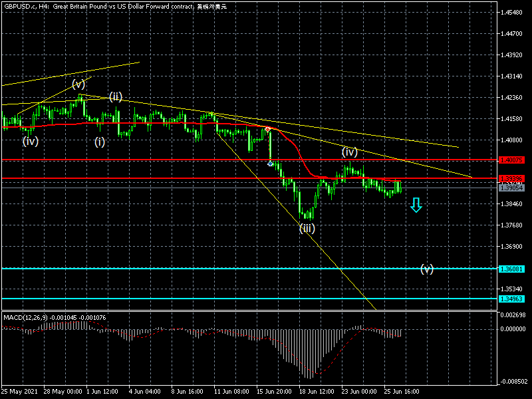
Task: Select the (v) label beside cyan support line
Action: point(426,269)
